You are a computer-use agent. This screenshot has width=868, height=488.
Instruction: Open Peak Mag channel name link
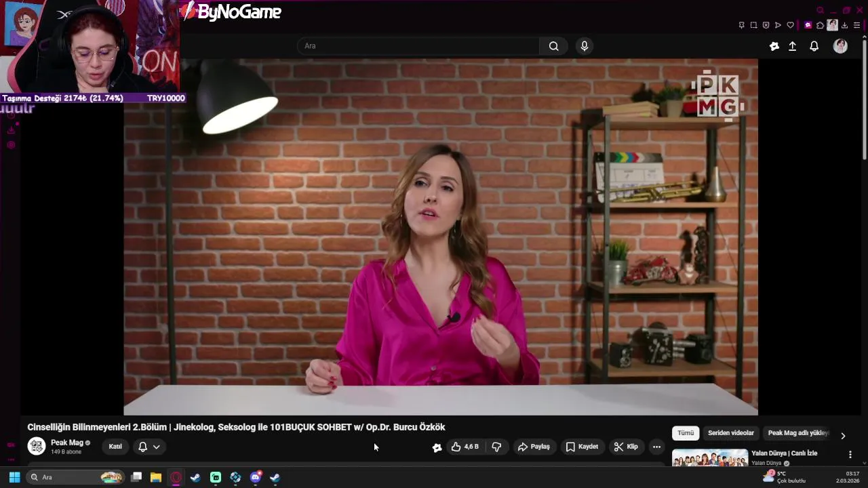[67, 443]
